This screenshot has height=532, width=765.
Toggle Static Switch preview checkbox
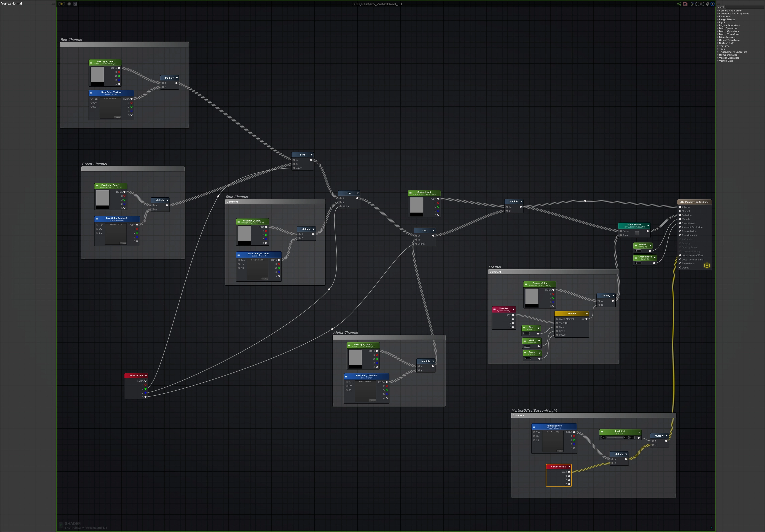(637, 233)
